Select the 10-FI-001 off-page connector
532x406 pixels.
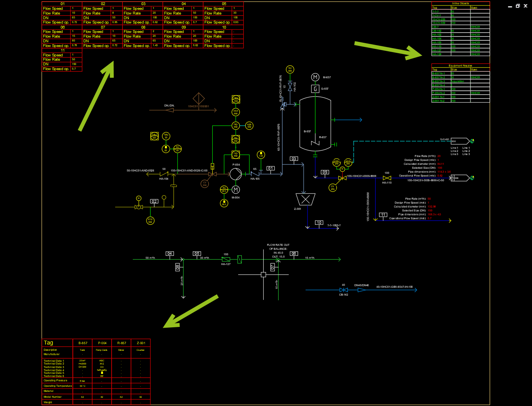click(460, 141)
